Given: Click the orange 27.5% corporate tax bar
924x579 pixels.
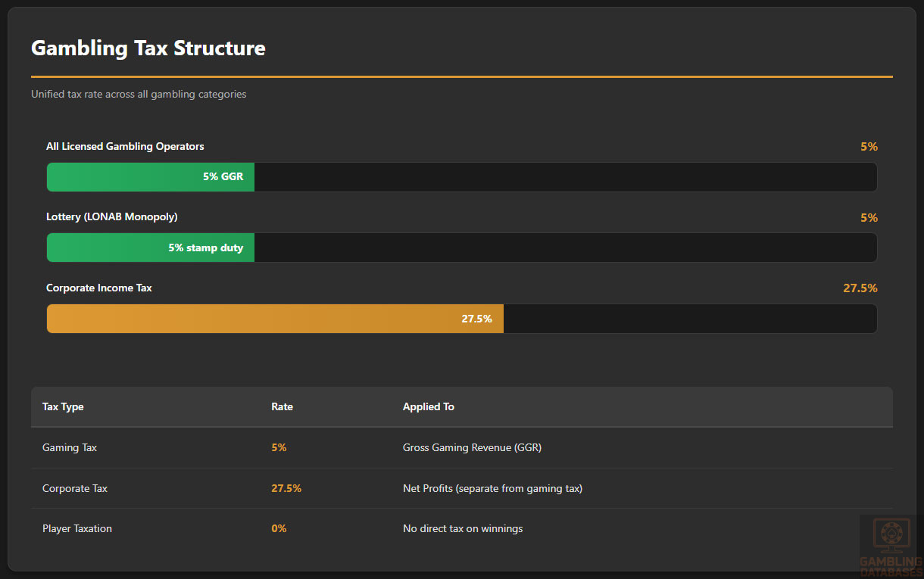Looking at the screenshot, I should [274, 319].
